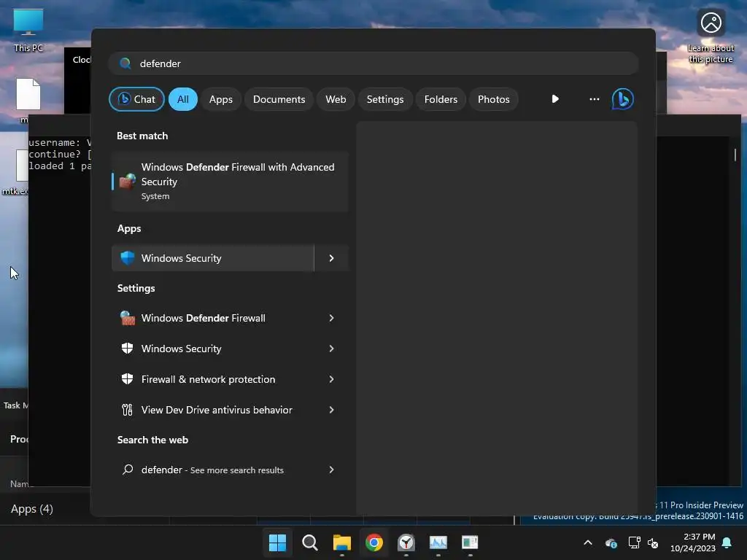Expand the Windows Security settings chevron
Viewport: 747px width, 560px height.
(x=332, y=349)
